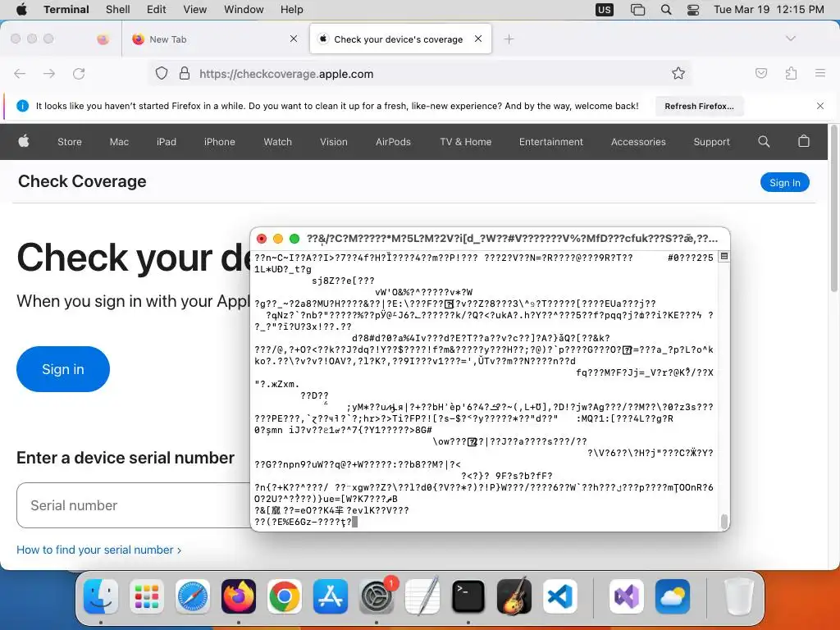840x630 pixels.
Task: Save page to Pocket
Action: [761, 73]
